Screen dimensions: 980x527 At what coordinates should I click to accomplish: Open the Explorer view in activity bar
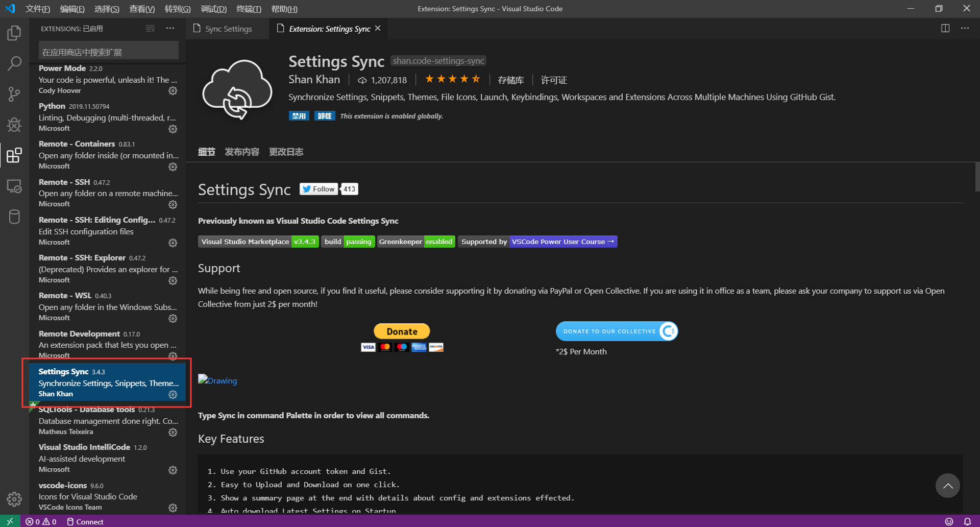(14, 33)
